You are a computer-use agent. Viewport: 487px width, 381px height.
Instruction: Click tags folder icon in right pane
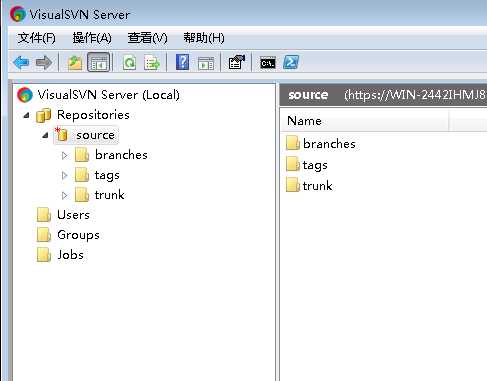pyautogui.click(x=293, y=164)
